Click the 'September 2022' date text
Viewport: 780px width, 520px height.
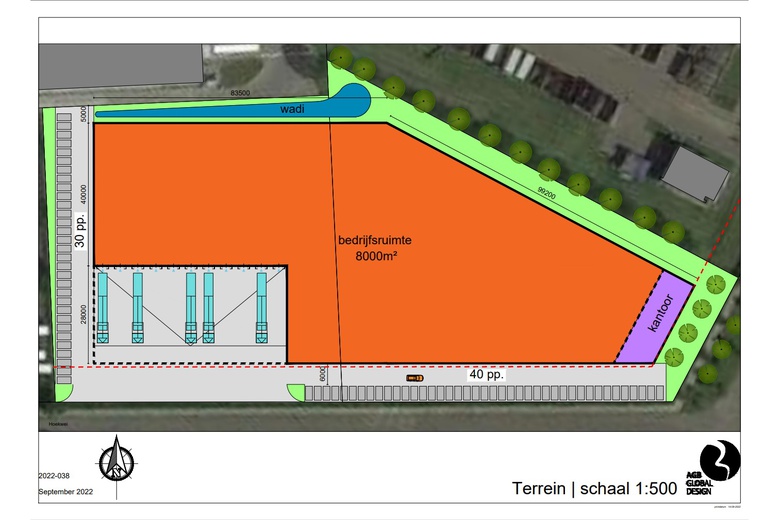click(65, 493)
